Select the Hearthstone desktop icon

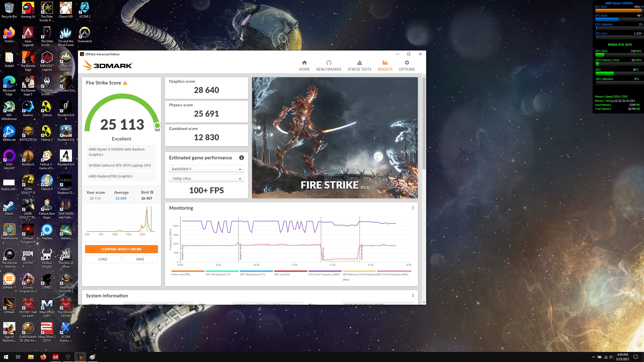tap(9, 232)
